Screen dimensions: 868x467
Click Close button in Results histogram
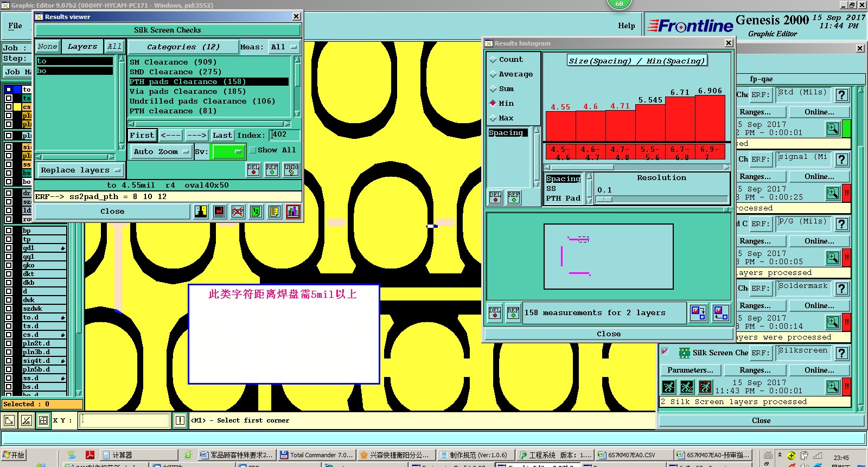[609, 334]
